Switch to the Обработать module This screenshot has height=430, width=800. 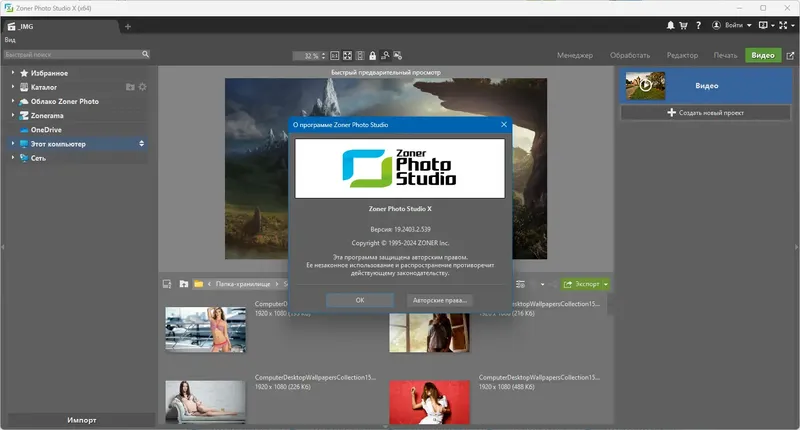click(x=630, y=55)
